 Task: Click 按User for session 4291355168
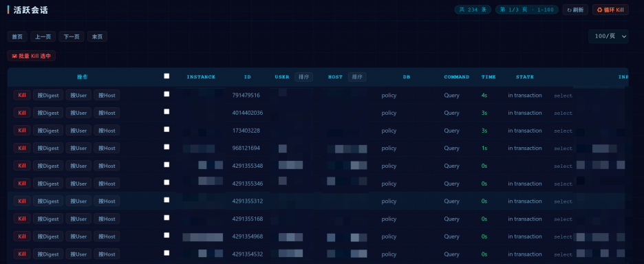78,219
